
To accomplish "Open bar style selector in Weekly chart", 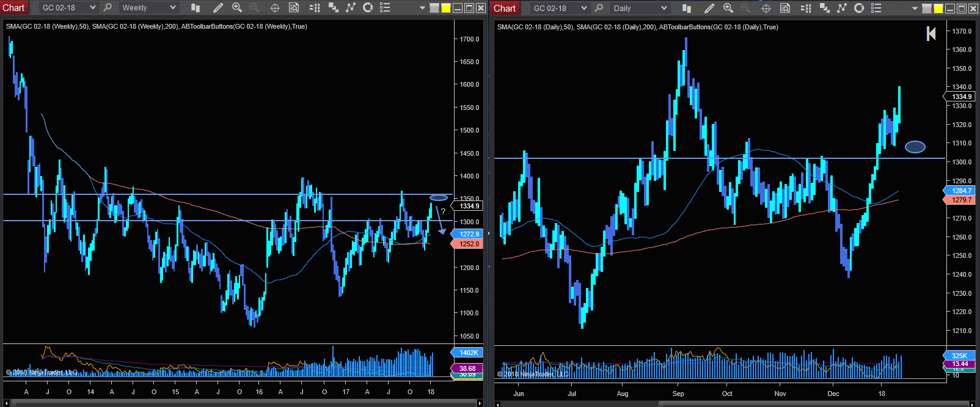I will 196,8.
